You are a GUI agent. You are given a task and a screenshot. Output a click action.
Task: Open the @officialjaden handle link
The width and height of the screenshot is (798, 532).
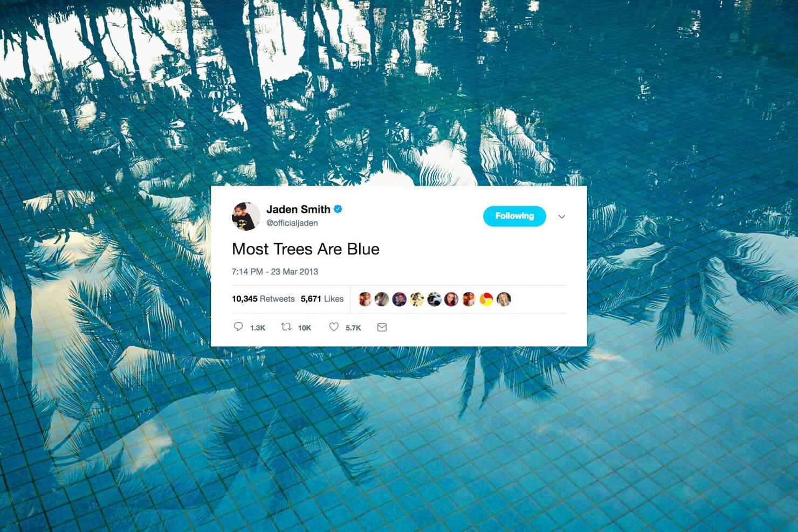pyautogui.click(x=292, y=223)
